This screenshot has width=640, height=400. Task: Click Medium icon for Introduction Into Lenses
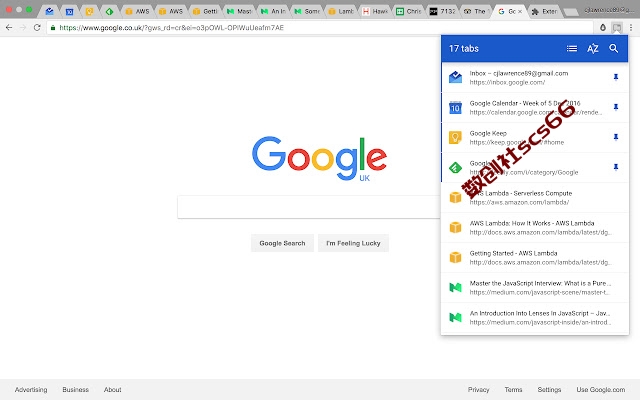coord(455,318)
